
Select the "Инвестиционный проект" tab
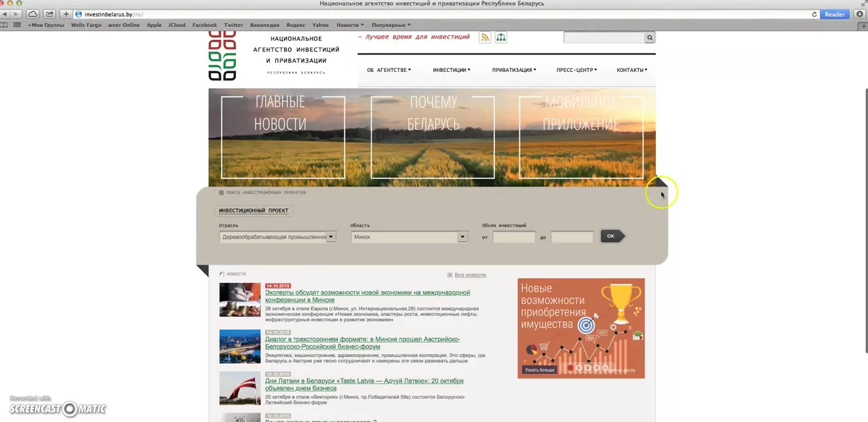[x=254, y=210]
